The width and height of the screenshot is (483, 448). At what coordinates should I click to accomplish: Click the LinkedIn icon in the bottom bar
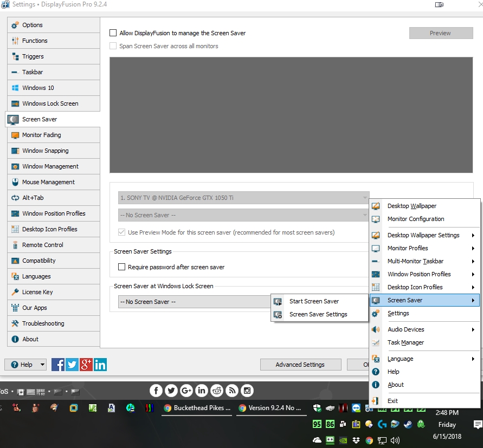[100, 365]
